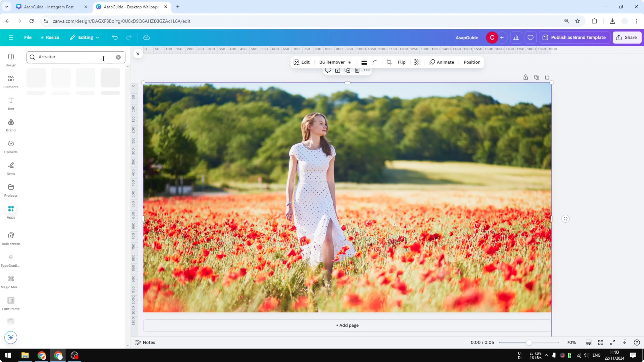Delete the selected image
This screenshot has height=362, width=644.
pos(357,71)
